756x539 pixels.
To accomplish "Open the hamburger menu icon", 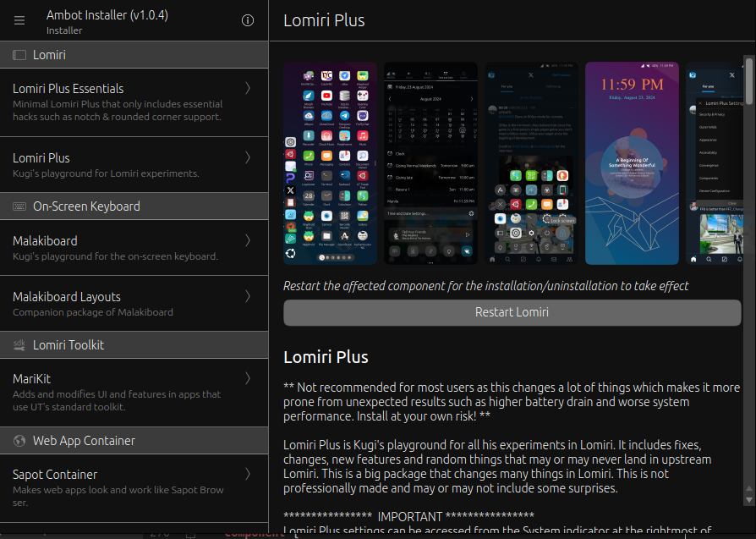I will (x=19, y=20).
